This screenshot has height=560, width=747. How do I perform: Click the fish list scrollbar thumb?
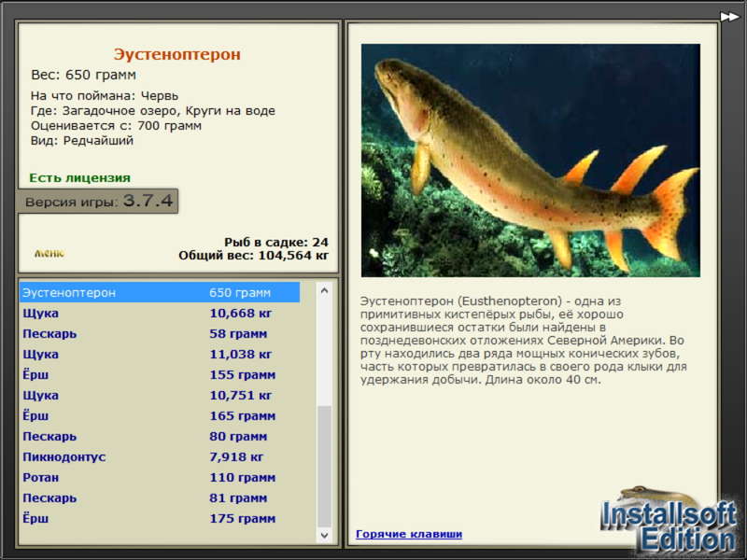pyautogui.click(x=324, y=467)
